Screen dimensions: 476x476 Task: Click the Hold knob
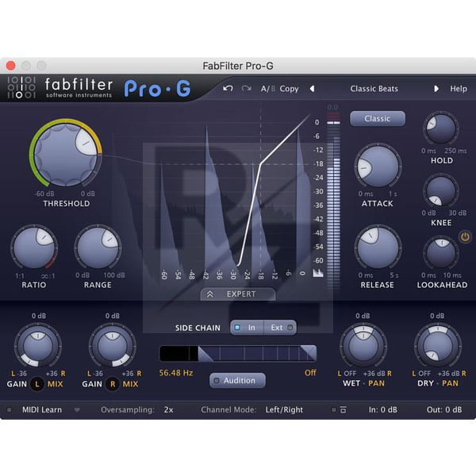coord(441,128)
